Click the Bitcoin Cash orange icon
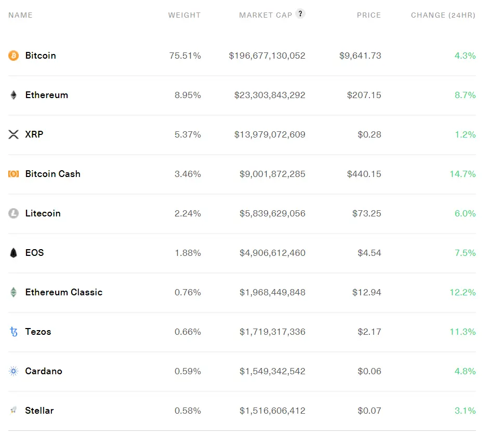504x436 pixels. [14, 174]
